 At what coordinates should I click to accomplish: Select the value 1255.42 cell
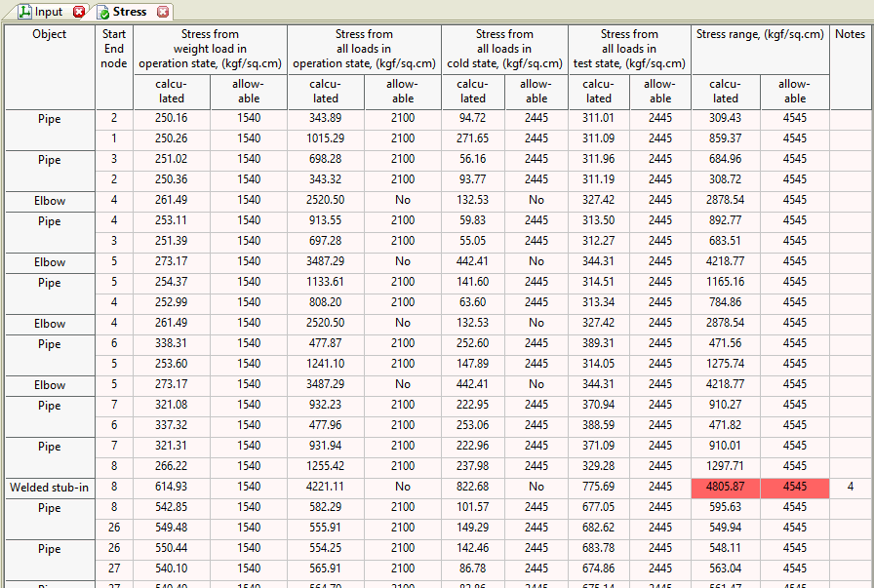coord(326,466)
